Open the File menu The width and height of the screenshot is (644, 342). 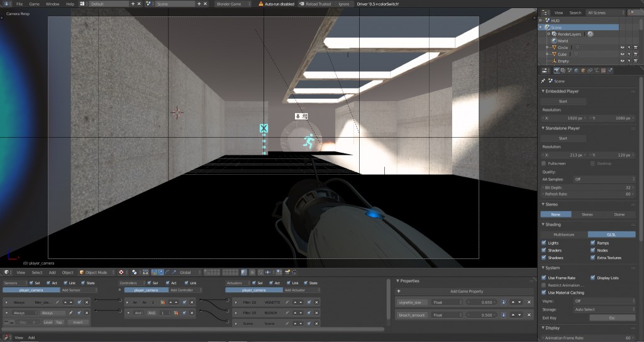(19, 4)
